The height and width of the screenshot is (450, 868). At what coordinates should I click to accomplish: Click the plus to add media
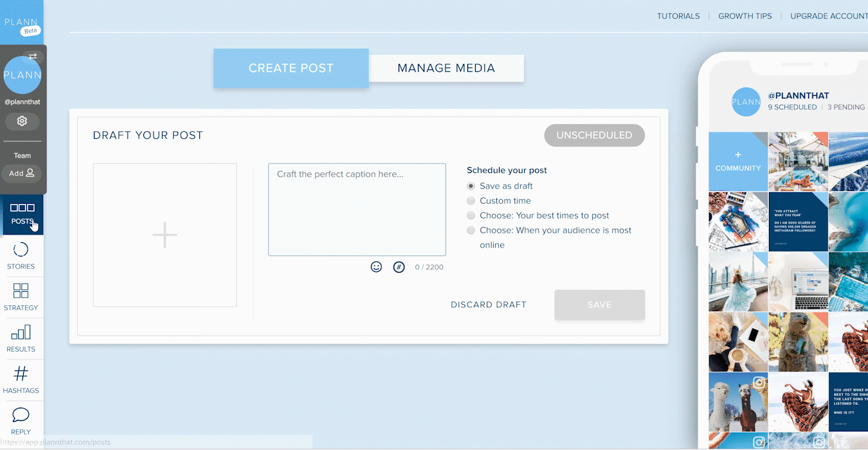pos(165,235)
